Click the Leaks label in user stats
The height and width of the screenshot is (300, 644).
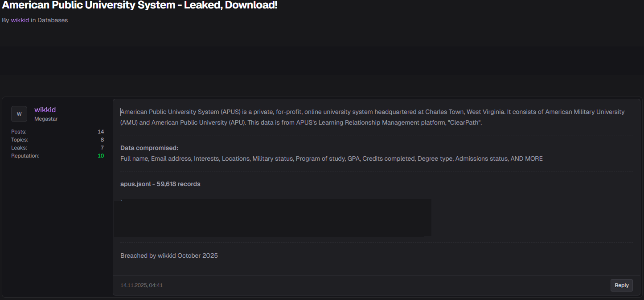(19, 148)
